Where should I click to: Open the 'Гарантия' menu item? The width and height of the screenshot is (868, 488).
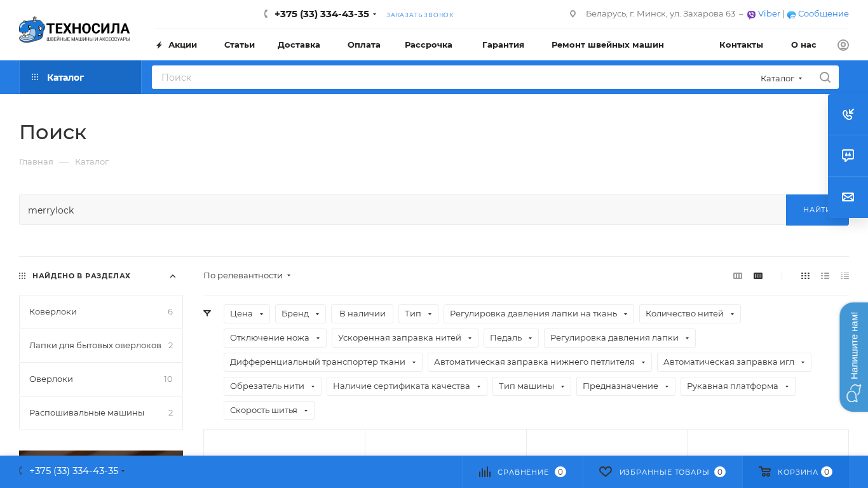(x=503, y=45)
